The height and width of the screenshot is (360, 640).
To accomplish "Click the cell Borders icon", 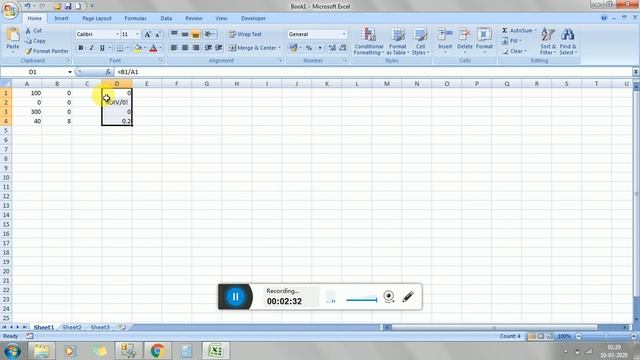I will click(120, 48).
